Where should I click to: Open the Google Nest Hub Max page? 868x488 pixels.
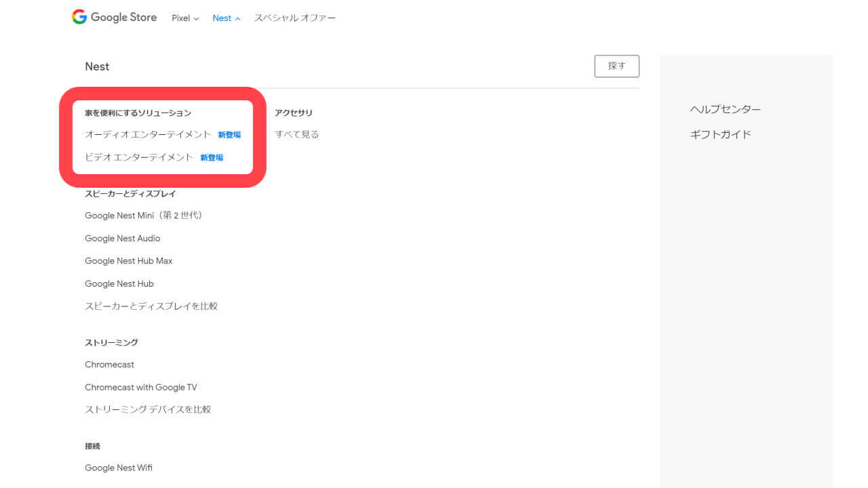(128, 260)
